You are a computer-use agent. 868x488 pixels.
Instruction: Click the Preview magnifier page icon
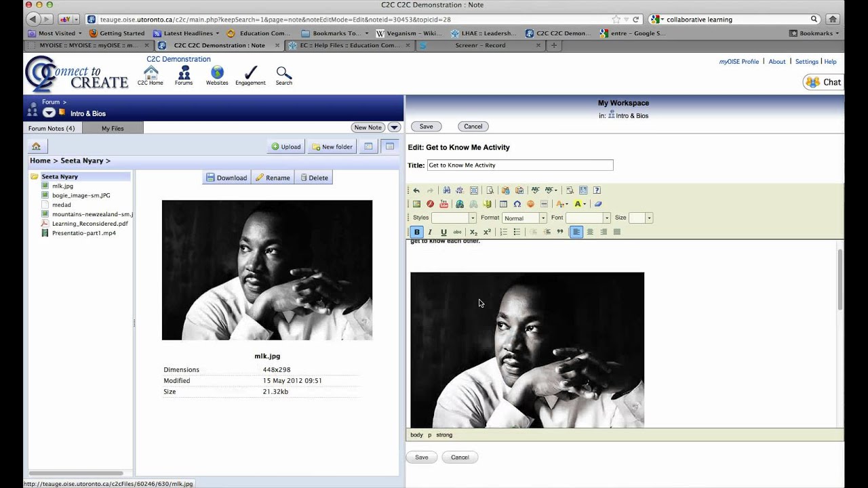pos(490,190)
